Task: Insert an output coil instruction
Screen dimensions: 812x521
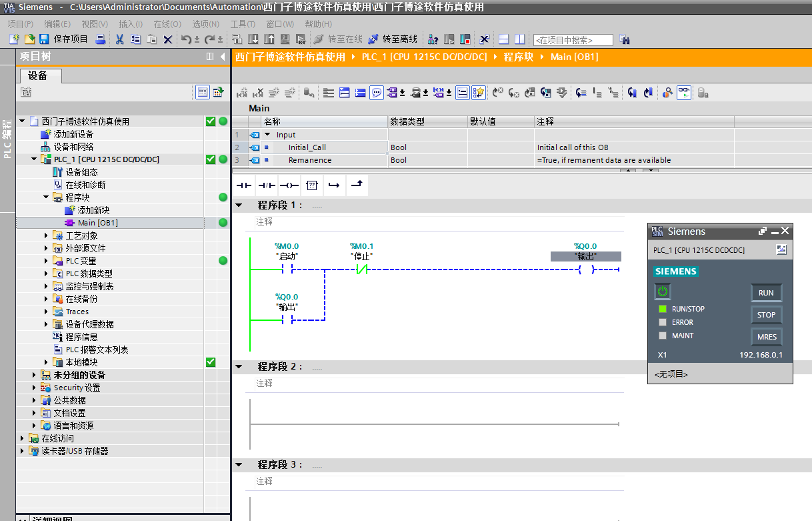Action: (289, 185)
